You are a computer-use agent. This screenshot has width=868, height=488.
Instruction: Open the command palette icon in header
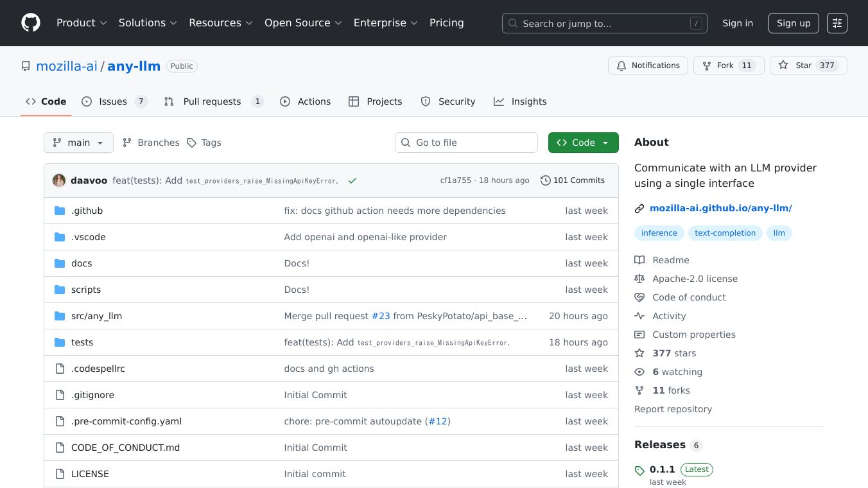pos(837,23)
